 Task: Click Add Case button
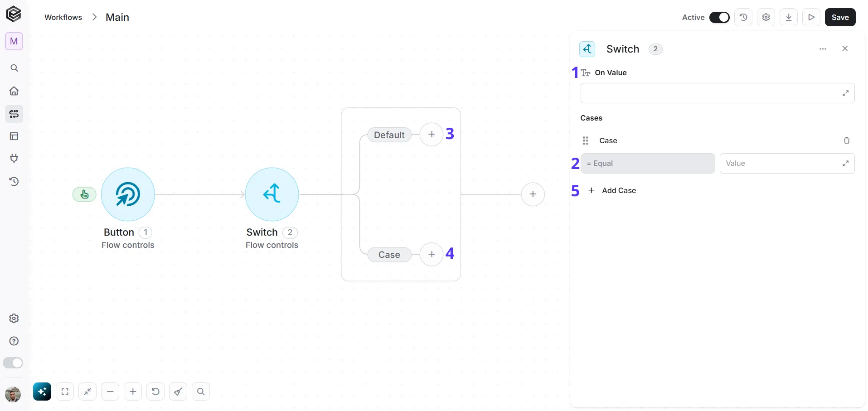click(x=612, y=190)
